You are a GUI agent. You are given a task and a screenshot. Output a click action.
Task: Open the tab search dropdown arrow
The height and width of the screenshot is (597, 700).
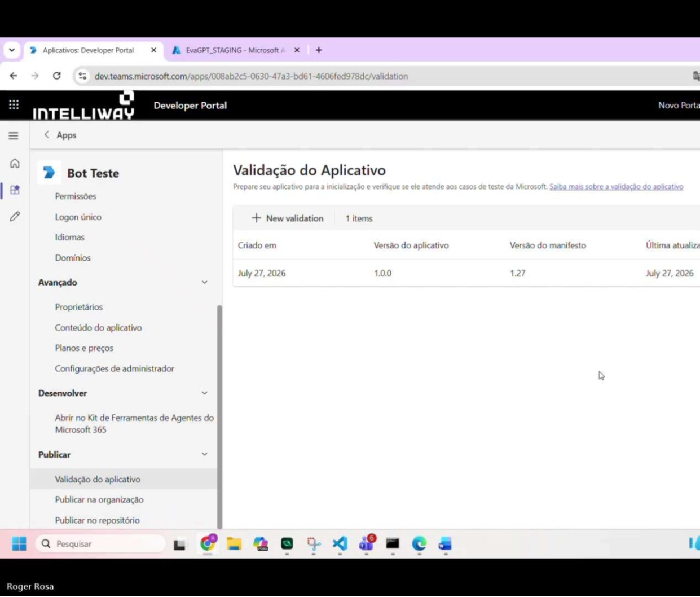[11, 50]
